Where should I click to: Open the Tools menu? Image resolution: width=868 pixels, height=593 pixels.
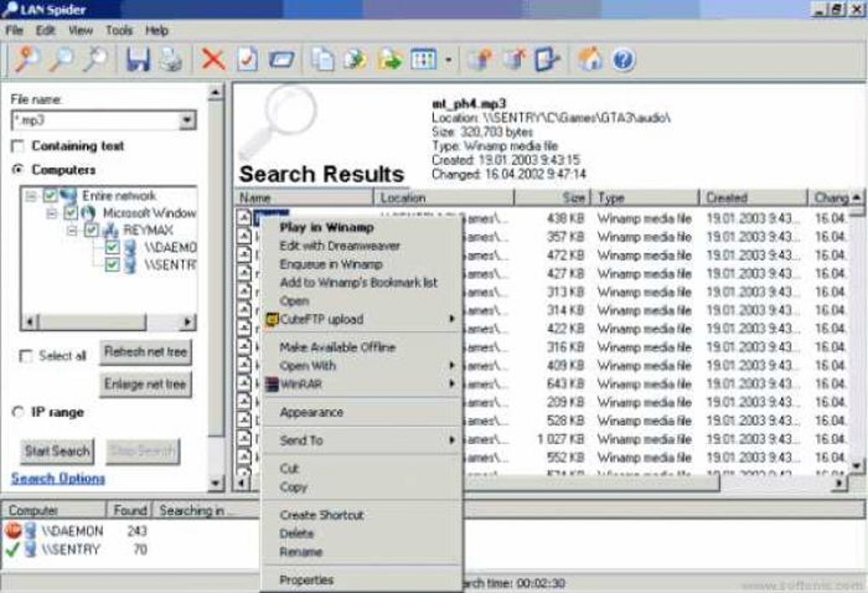[x=119, y=31]
